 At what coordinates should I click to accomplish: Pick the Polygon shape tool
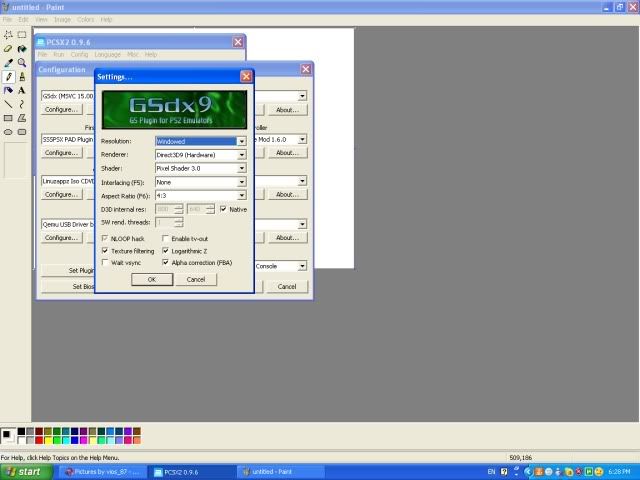pyautogui.click(x=22, y=118)
